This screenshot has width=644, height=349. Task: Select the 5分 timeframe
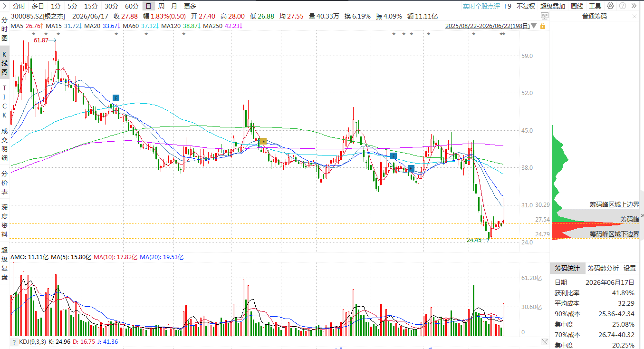(x=72, y=6)
